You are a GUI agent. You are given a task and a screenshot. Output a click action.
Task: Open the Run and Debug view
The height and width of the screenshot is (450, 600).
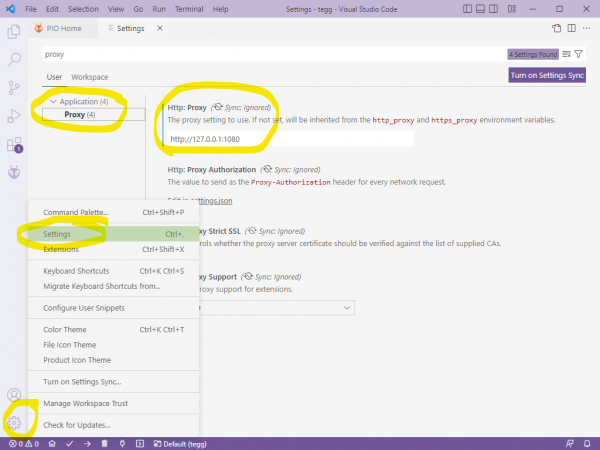tap(14, 116)
